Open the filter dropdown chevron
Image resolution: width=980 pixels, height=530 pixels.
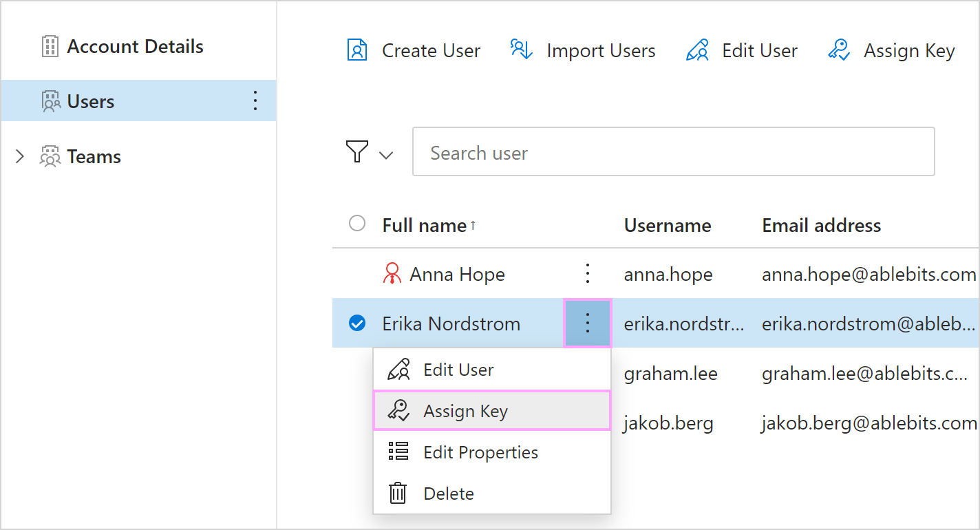coord(386,155)
